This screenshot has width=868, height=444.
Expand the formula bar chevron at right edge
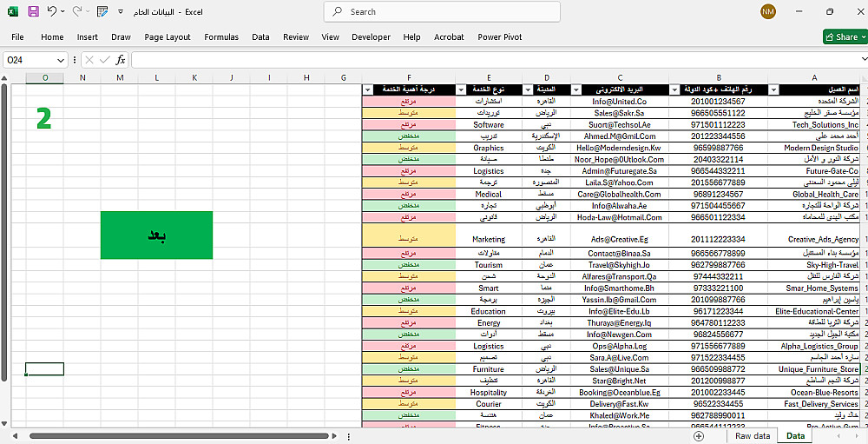[x=865, y=60]
